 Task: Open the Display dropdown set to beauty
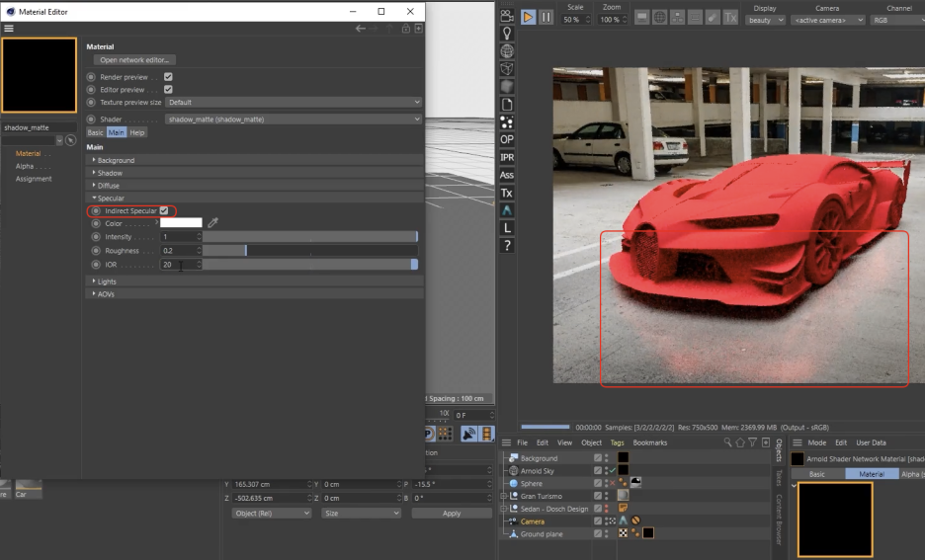[764, 20]
